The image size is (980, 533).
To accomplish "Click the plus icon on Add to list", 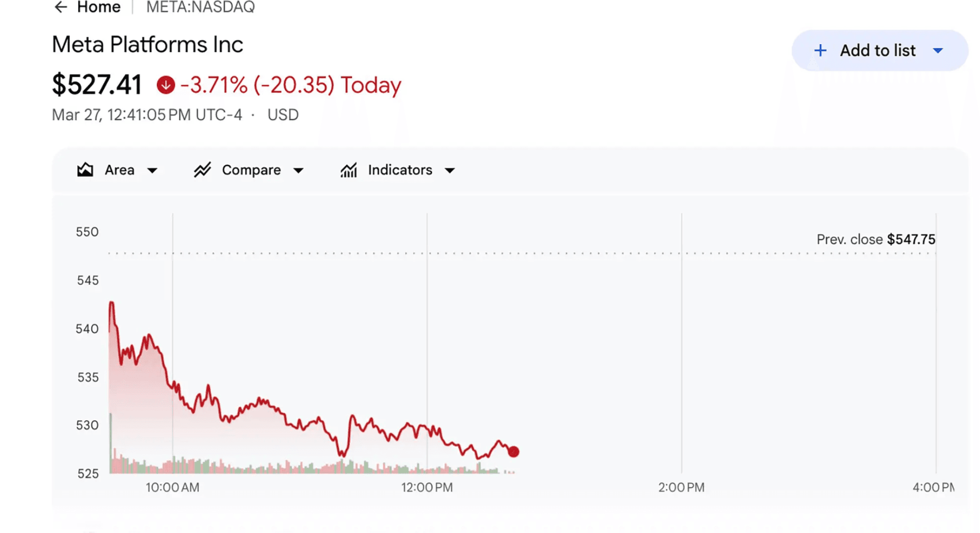I will coord(820,50).
